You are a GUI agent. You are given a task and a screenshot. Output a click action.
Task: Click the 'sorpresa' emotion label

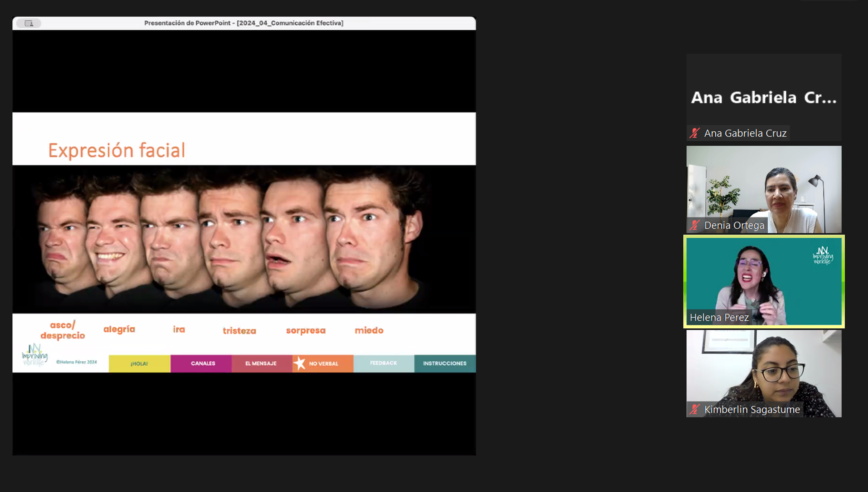[306, 330]
